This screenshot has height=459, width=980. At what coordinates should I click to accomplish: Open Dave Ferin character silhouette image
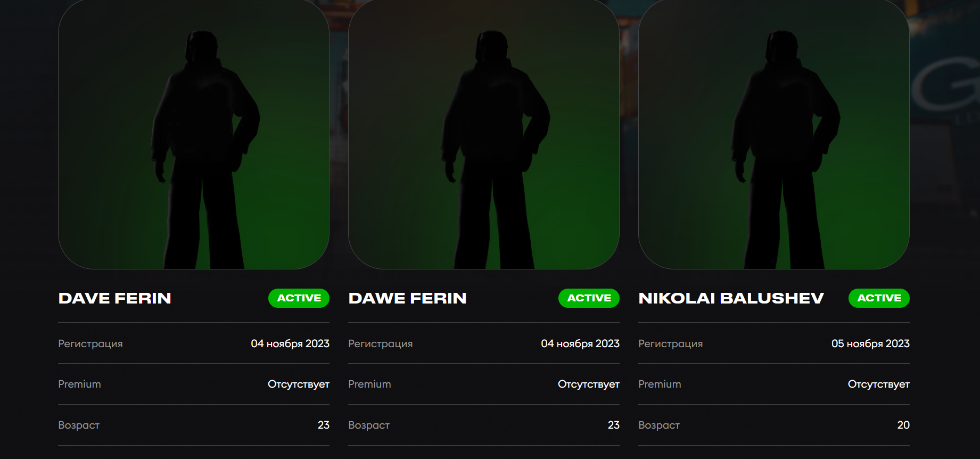194,134
